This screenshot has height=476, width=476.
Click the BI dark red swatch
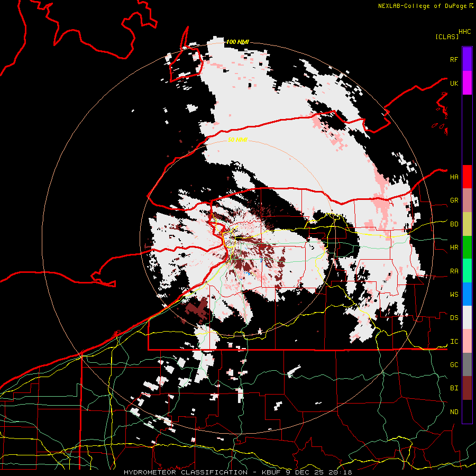[467, 388]
